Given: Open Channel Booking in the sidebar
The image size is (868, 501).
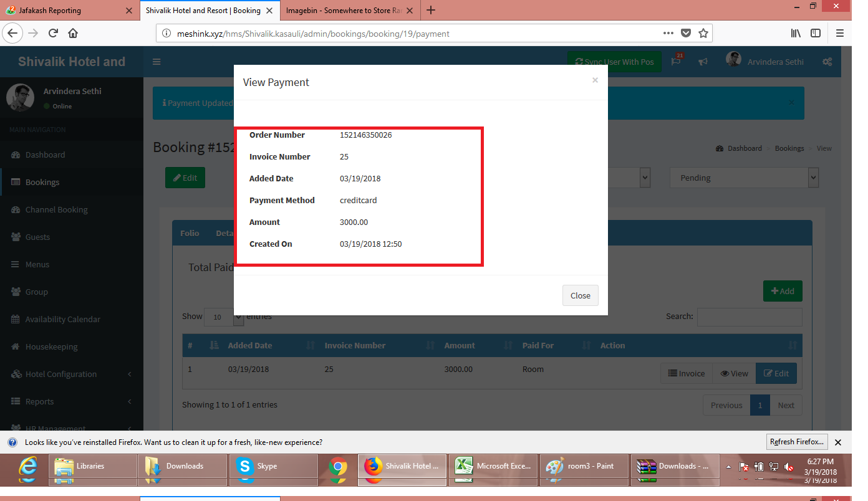Looking at the screenshot, I should 72,209.
